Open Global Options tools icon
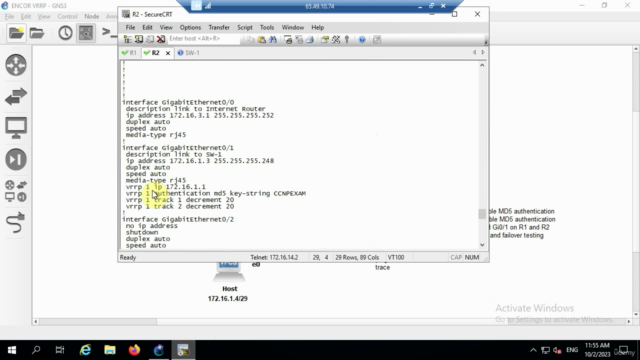 click(336, 40)
